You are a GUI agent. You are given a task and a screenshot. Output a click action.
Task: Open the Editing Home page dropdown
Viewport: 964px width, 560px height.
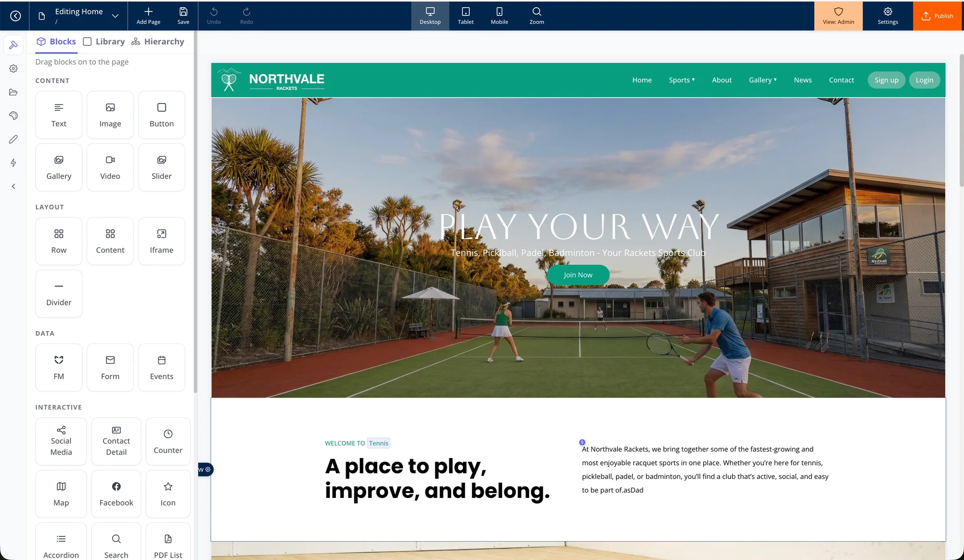[x=115, y=16]
